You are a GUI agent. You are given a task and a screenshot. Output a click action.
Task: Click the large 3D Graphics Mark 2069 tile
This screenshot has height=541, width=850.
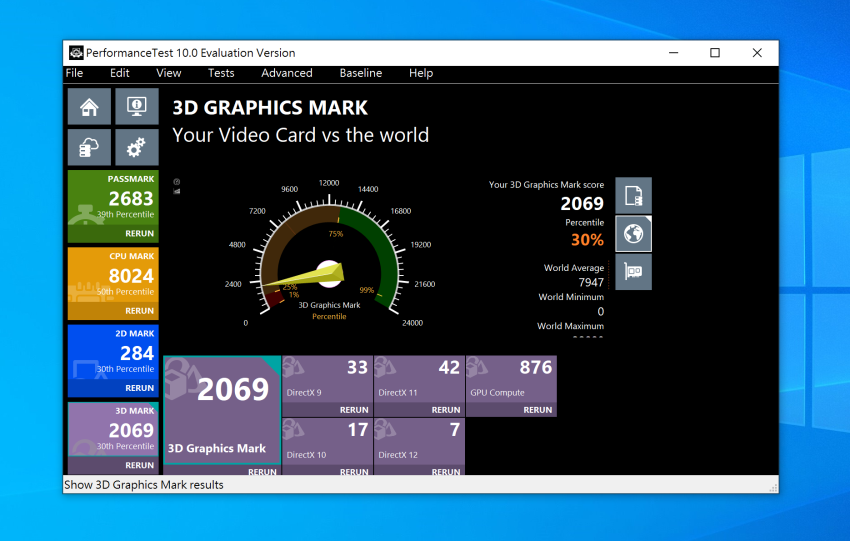tap(222, 410)
